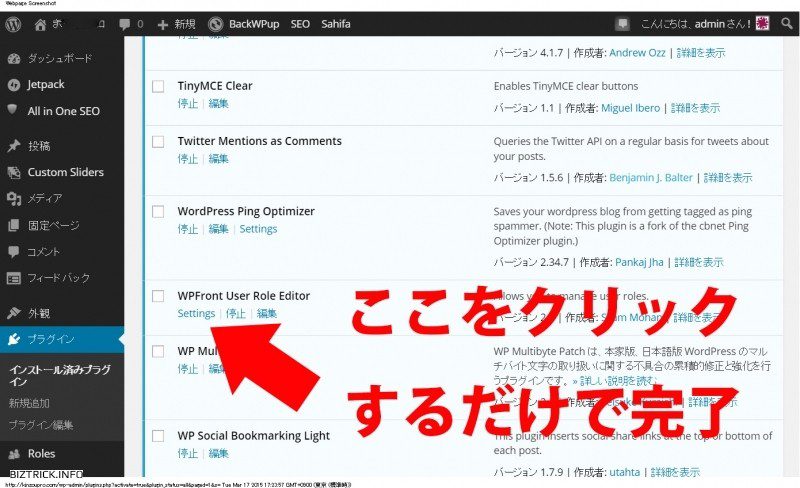800x488 pixels.
Task: Open the こんにちは admin さん account menu
Action: tap(695, 24)
